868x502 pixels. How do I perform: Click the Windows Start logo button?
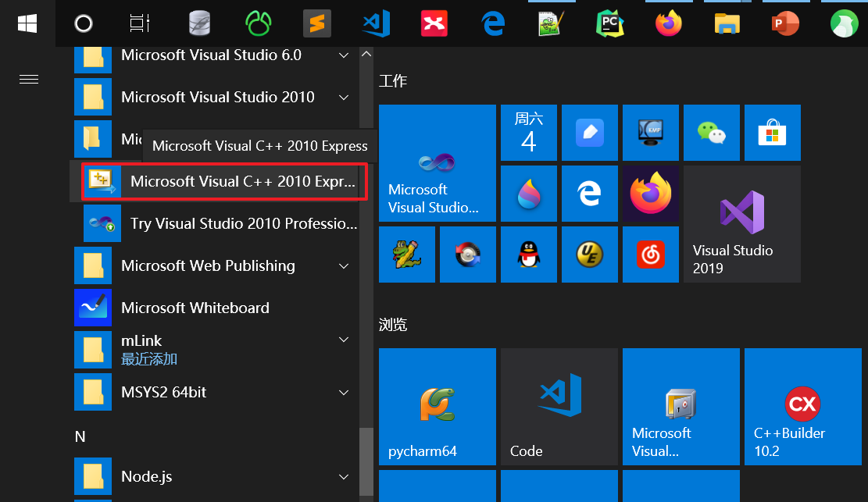pyautogui.click(x=27, y=23)
